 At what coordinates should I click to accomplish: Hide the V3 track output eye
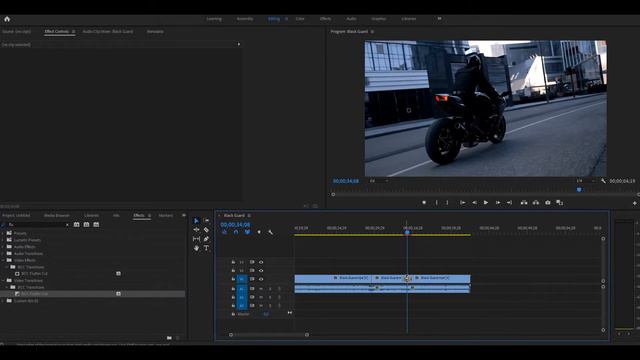tap(261, 262)
